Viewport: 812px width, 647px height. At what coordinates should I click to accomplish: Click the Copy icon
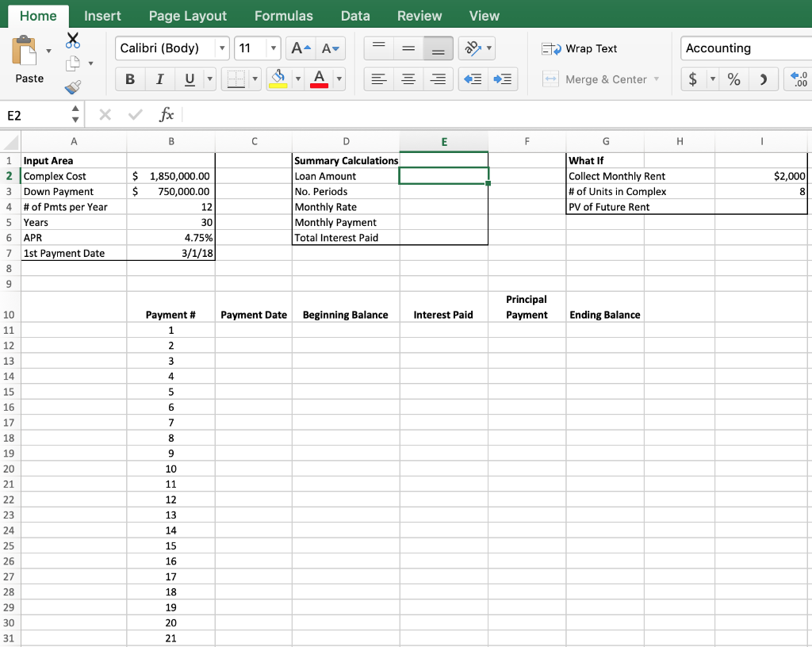pyautogui.click(x=73, y=63)
